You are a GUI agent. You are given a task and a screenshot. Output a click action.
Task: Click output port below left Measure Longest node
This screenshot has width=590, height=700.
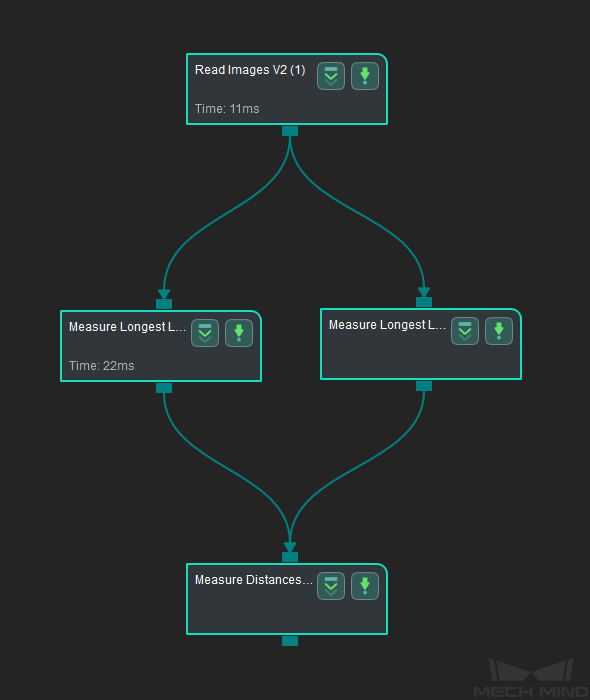(164, 388)
